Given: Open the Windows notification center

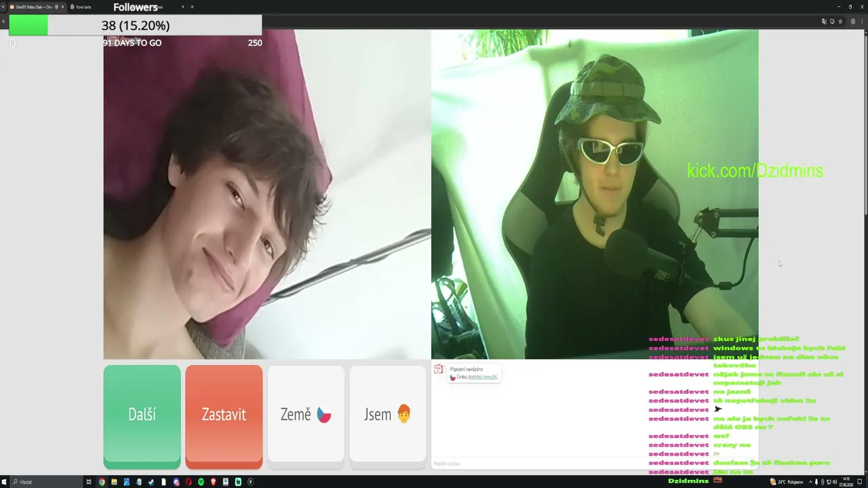Looking at the screenshot, I should coord(860,482).
